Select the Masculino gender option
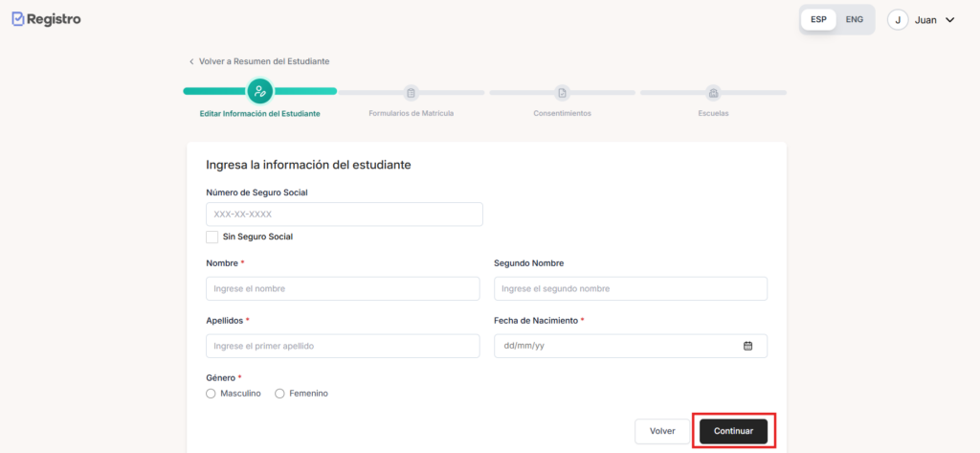Viewport: 980px width, 453px height. tap(212, 394)
